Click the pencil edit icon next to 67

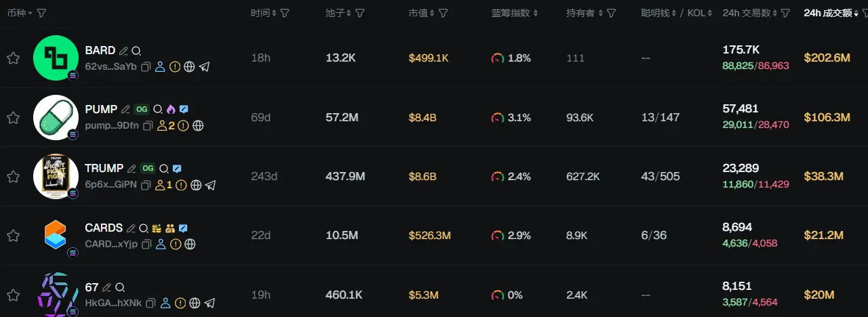click(x=106, y=288)
